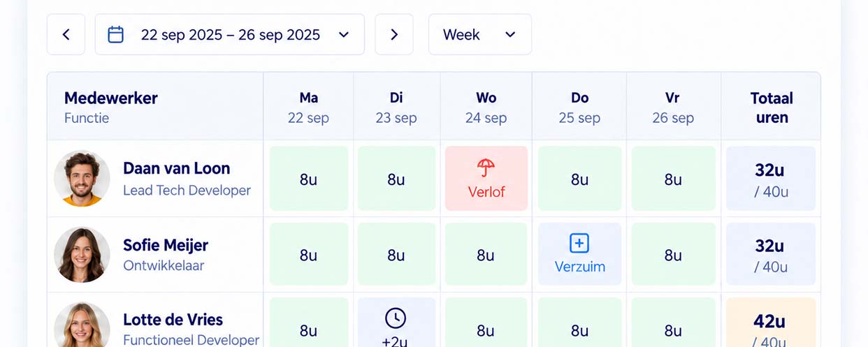Click the calendar icon in date range
Viewport: 868px width, 347px height.
coord(116,34)
